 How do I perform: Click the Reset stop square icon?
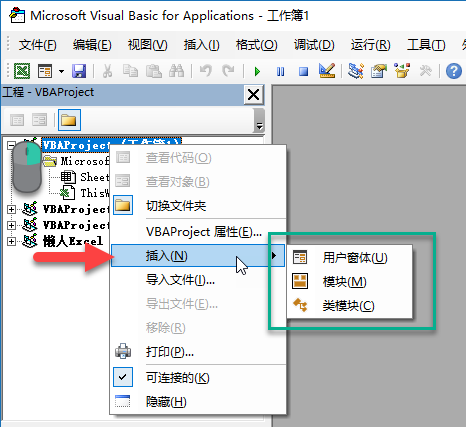point(303,71)
